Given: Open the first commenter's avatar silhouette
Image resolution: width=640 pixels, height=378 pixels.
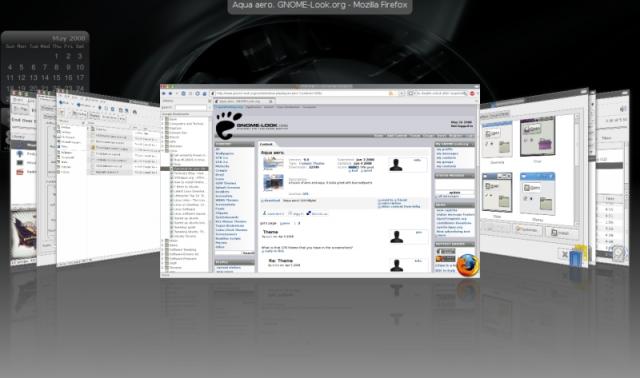Looking at the screenshot, I should [x=396, y=165].
